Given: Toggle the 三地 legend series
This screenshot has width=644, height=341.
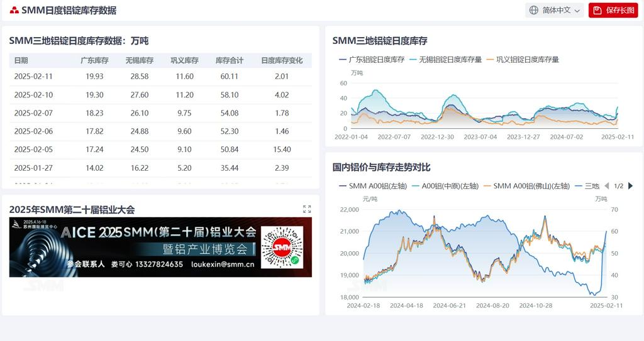Looking at the screenshot, I should click(x=587, y=186).
